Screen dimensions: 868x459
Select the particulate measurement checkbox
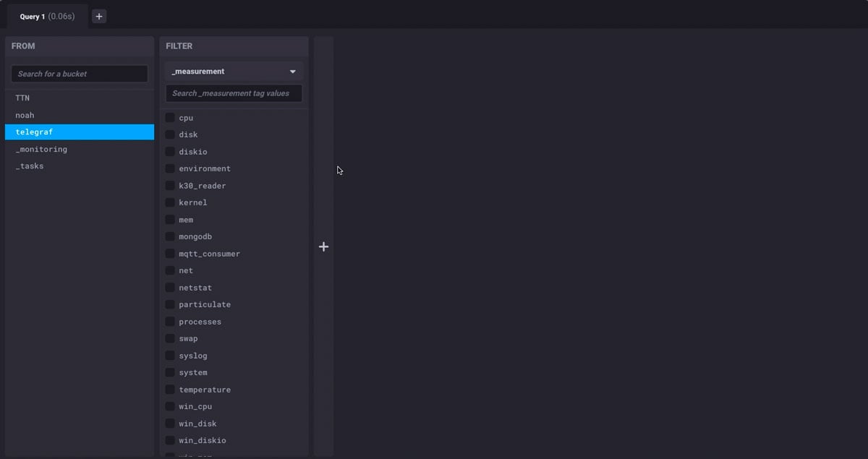pos(170,304)
